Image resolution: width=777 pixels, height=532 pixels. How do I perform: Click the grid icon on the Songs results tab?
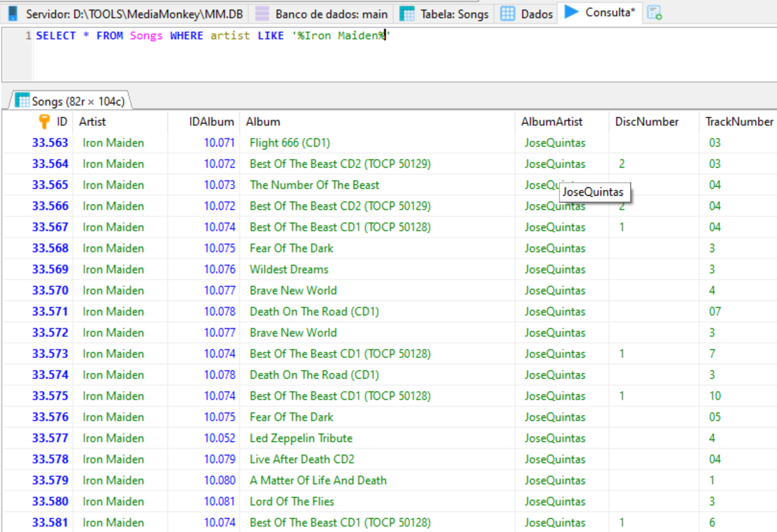click(x=22, y=100)
